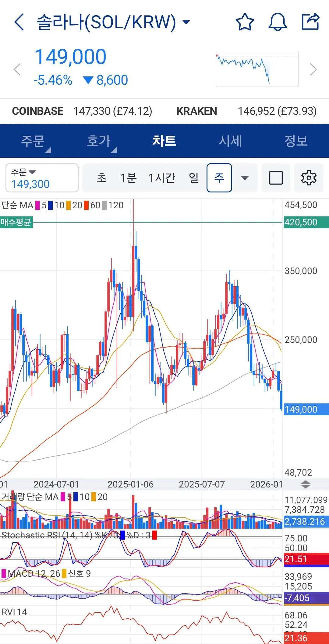329x644 pixels.
Task: Open price alert bell icon
Action: coord(278,22)
